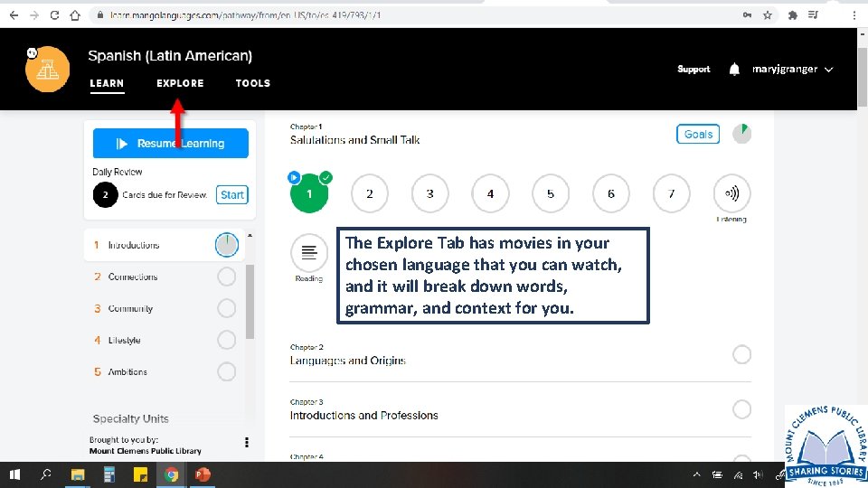Viewport: 868px width, 488px height.
Task: Open Calculator from the taskbar
Action: pyautogui.click(x=108, y=474)
